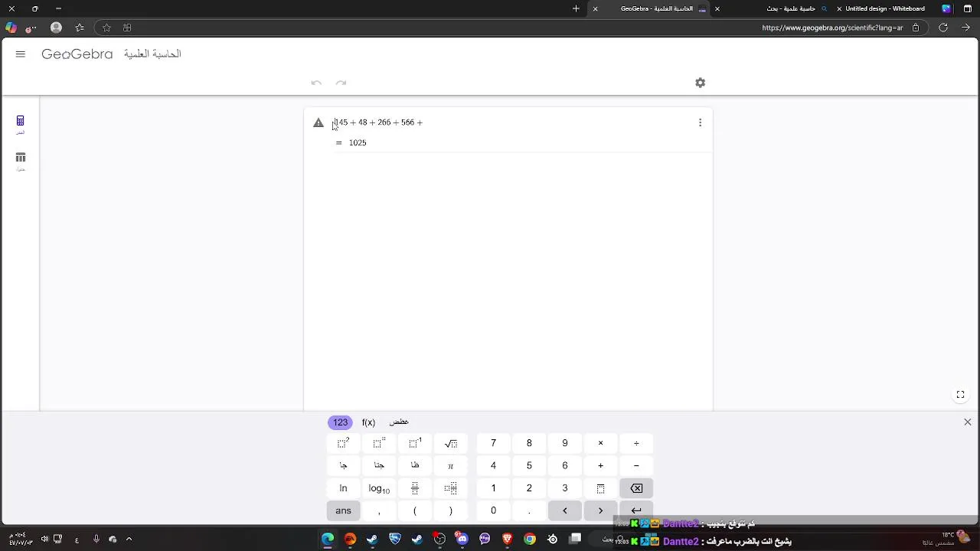Image resolution: width=980 pixels, height=551 pixels.
Task: Tap the enter return key
Action: (x=636, y=510)
